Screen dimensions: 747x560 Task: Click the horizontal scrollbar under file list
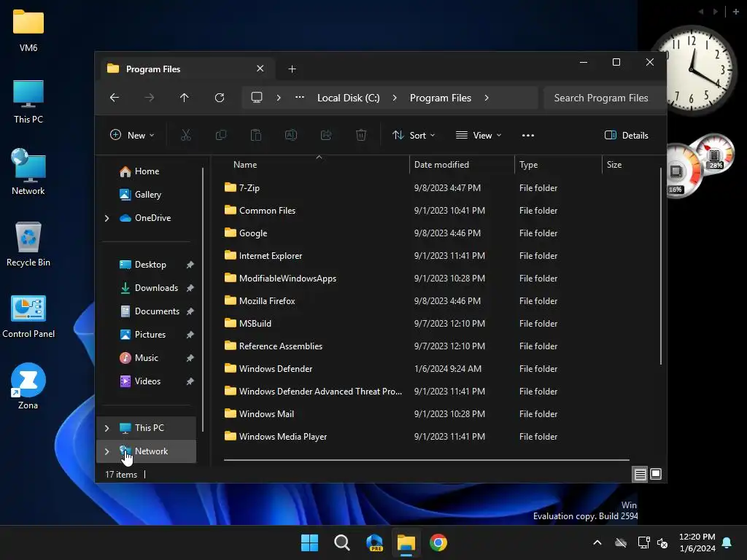(x=426, y=460)
